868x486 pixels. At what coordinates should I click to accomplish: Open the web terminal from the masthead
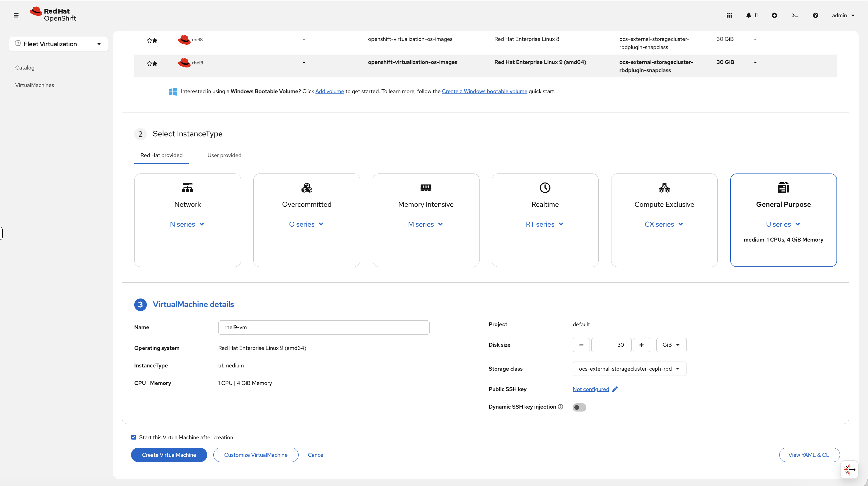pos(795,15)
